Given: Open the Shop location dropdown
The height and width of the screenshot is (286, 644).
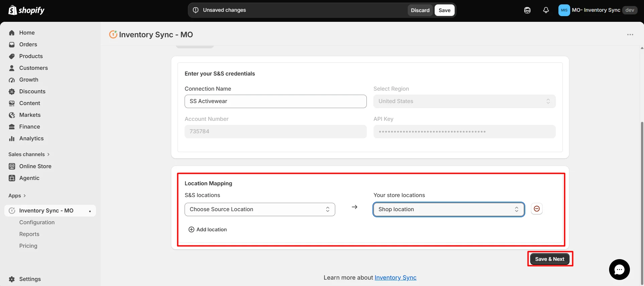Looking at the screenshot, I should pos(449,209).
